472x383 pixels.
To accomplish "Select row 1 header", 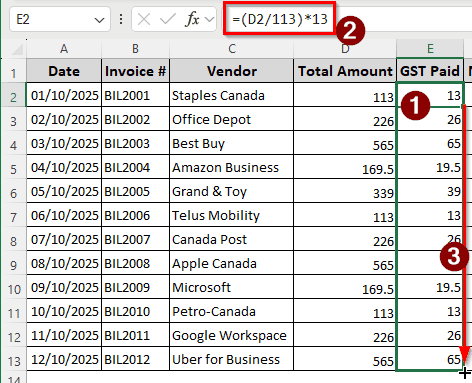I will pyautogui.click(x=13, y=71).
